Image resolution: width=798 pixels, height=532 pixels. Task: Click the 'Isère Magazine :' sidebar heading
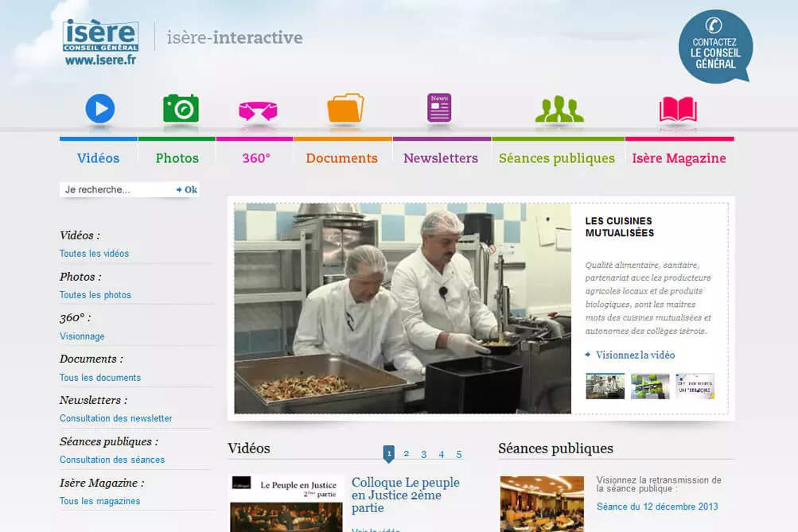[x=102, y=483]
